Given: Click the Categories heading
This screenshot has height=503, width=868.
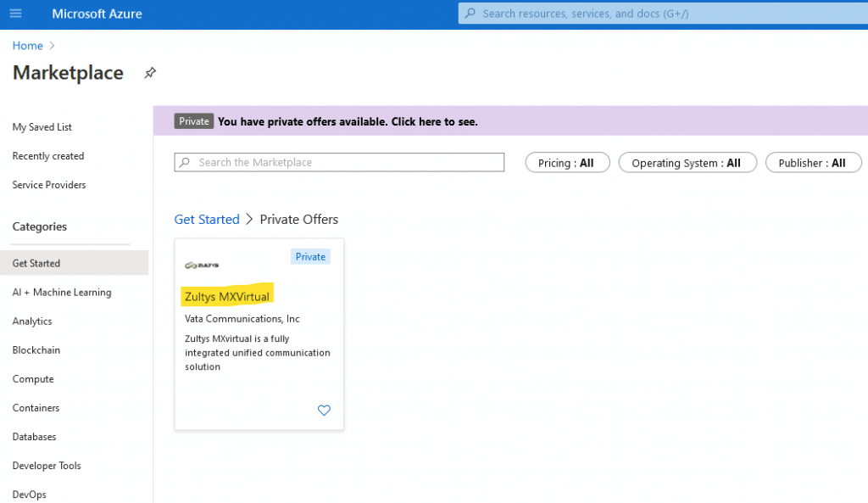Looking at the screenshot, I should pos(39,226).
